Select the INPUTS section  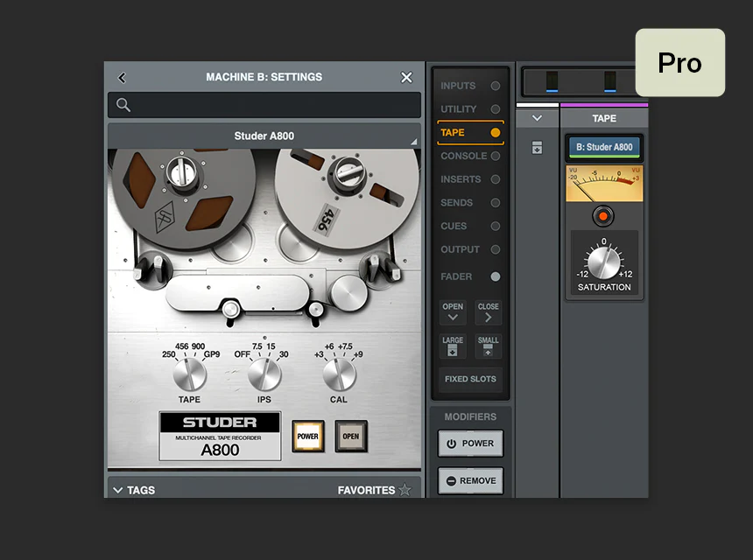pyautogui.click(x=469, y=86)
